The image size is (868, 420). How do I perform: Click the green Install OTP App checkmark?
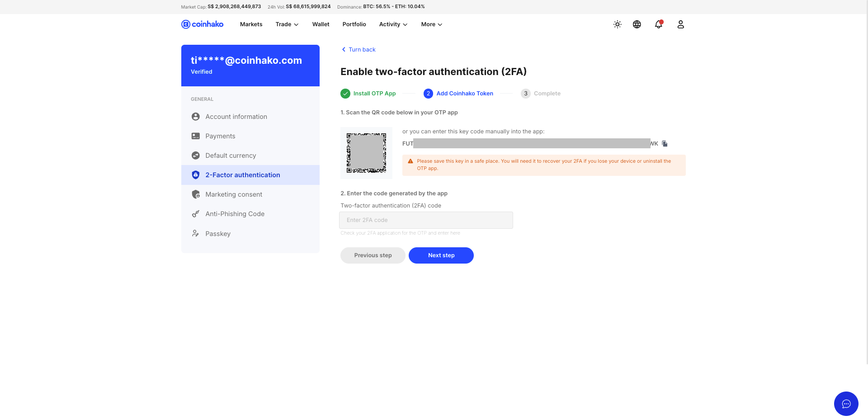(x=345, y=94)
